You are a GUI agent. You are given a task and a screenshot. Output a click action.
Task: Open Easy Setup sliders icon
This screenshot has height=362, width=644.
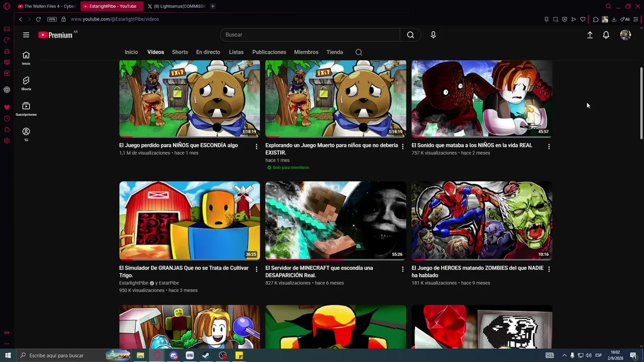pos(636,19)
